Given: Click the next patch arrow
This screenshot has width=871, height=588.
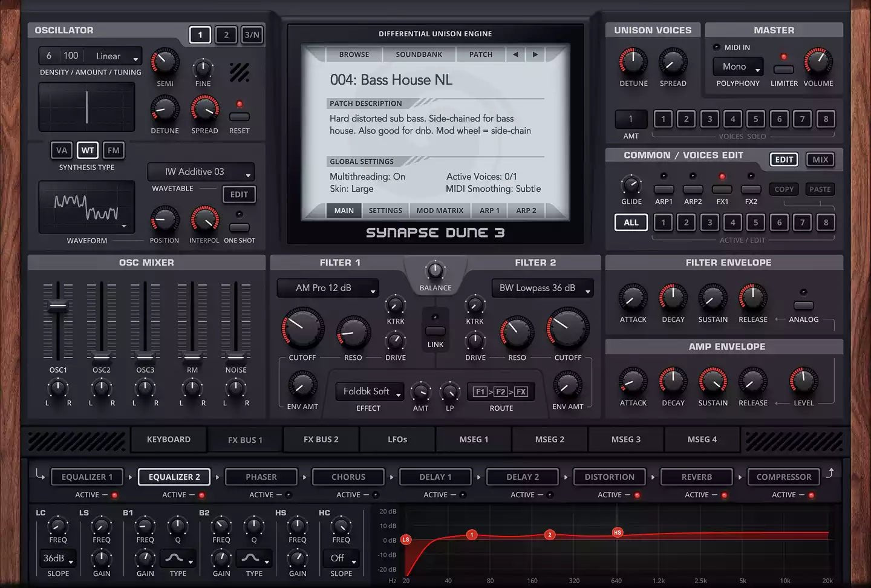Looking at the screenshot, I should 535,54.
